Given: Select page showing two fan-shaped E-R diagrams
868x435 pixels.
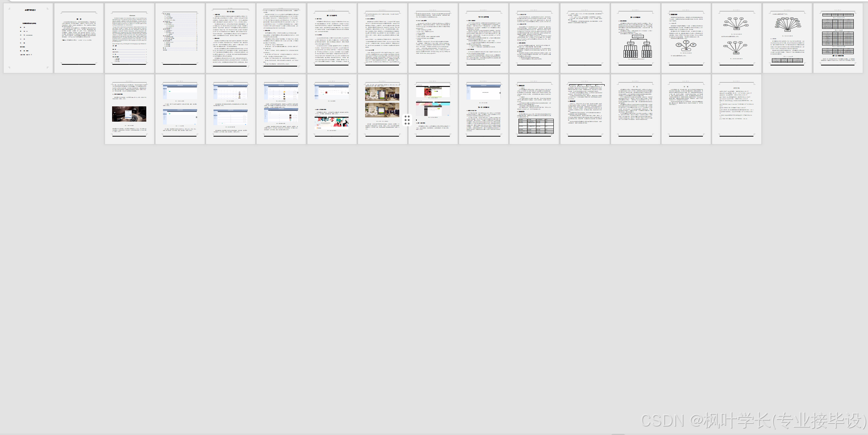Looking at the screenshot, I should pos(737,38).
